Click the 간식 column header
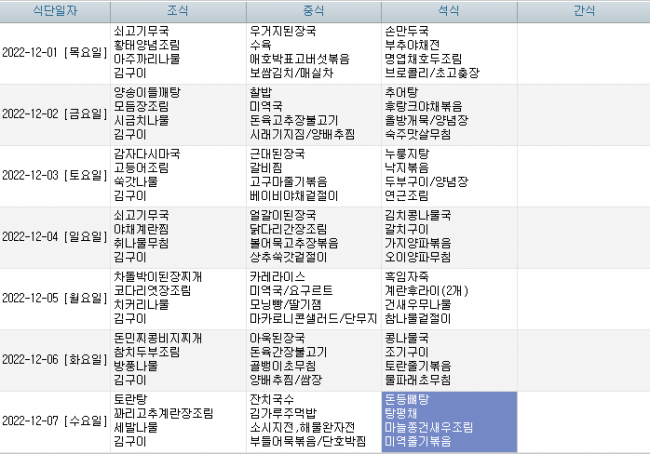 [x=583, y=10]
